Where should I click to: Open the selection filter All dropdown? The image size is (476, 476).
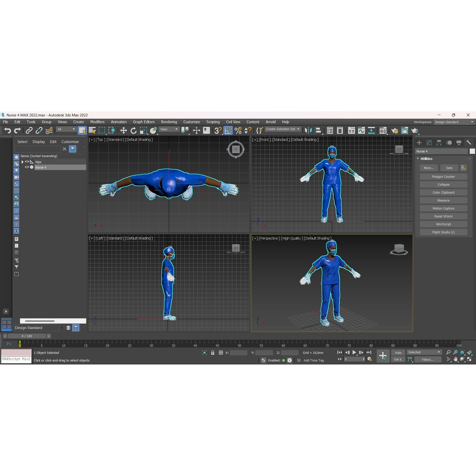click(x=66, y=129)
